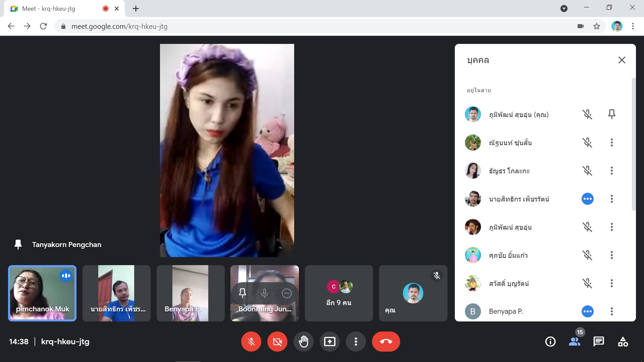Close the บุคคล people panel

click(622, 60)
